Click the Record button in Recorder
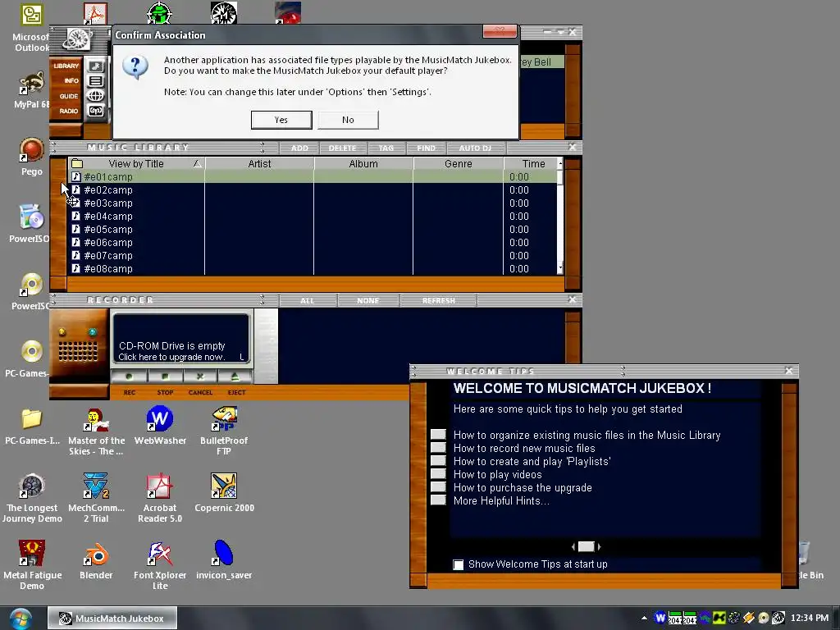 [129, 377]
